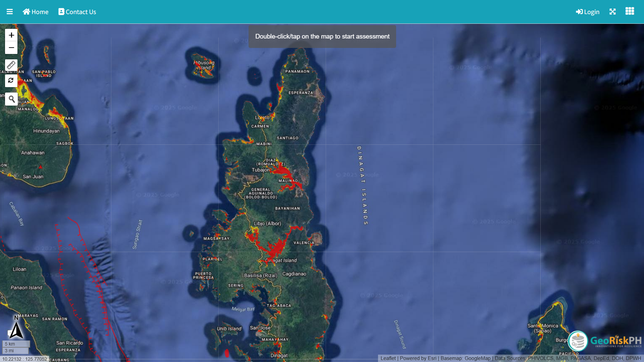Click the Loreto town on the map
Screen dimensions: 644x362
pyautogui.click(x=262, y=118)
